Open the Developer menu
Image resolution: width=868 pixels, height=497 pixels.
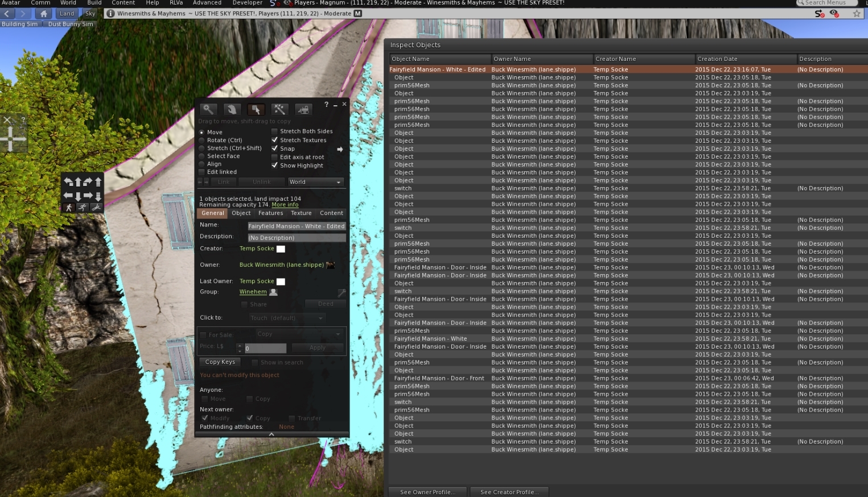[248, 3]
